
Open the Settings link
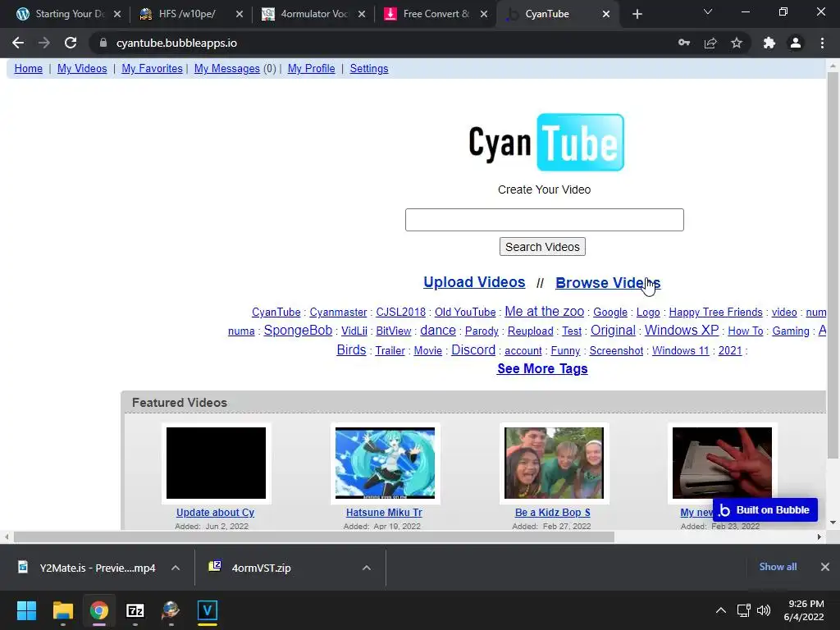369,69
